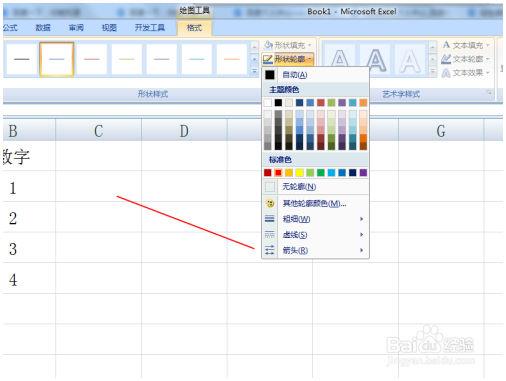Click the Shape Outline pen icon
Screen dimensions: 506x381
coord(267,59)
